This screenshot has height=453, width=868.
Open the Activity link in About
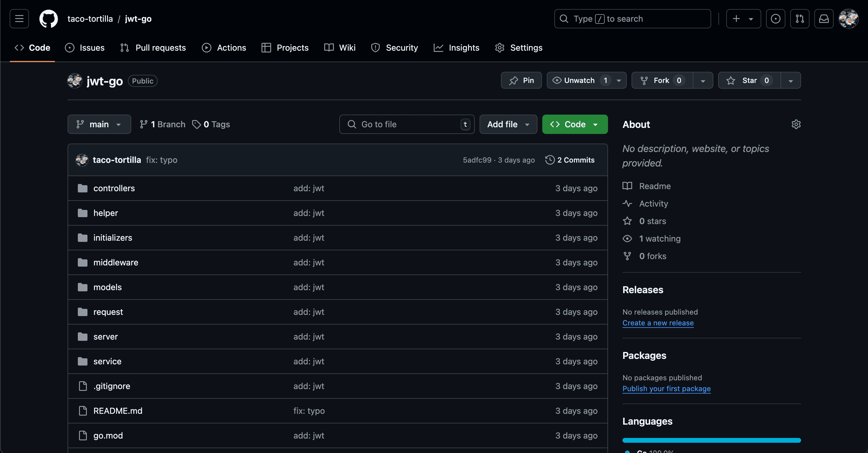tap(645, 204)
